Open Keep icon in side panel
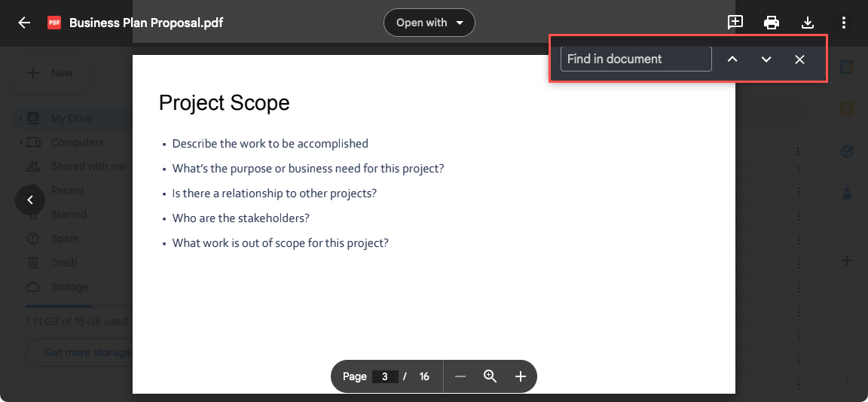 click(847, 109)
